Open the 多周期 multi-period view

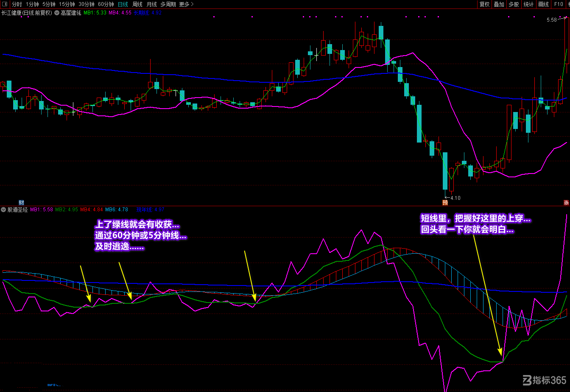pyautogui.click(x=168, y=4)
